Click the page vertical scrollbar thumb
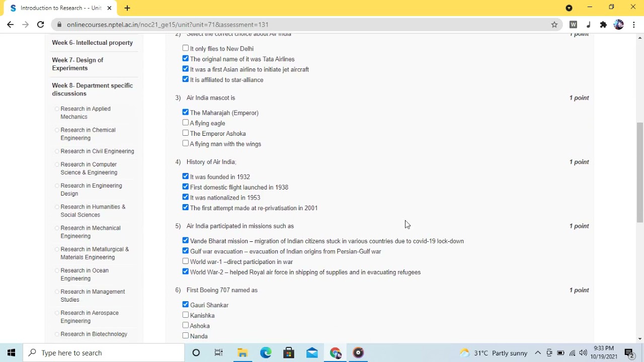This screenshot has width=644, height=362. point(640,172)
